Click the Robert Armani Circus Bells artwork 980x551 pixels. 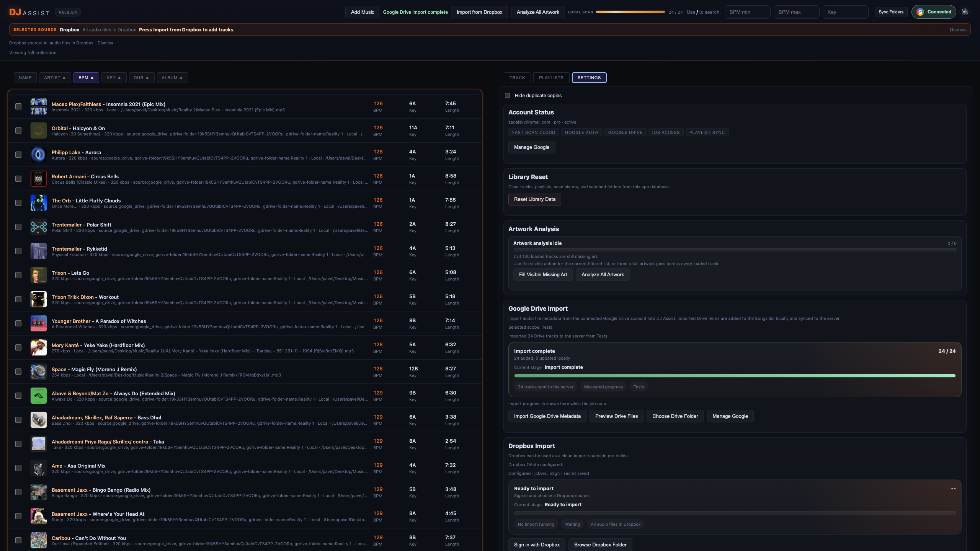point(39,179)
